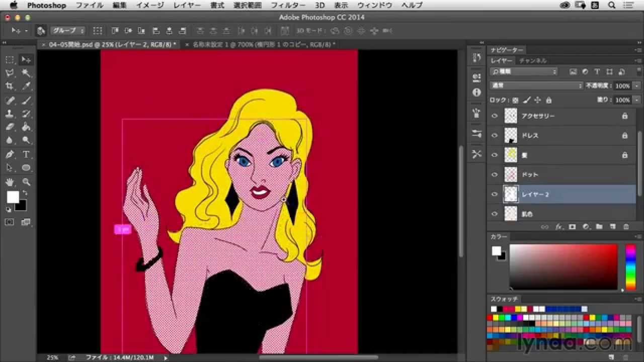Select the Move tool in the toolbox
The width and height of the screenshot is (644, 362).
[26, 60]
